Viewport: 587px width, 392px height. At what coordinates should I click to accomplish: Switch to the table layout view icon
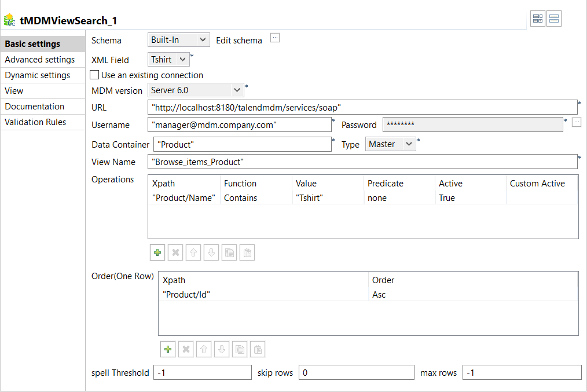pyautogui.click(x=538, y=19)
